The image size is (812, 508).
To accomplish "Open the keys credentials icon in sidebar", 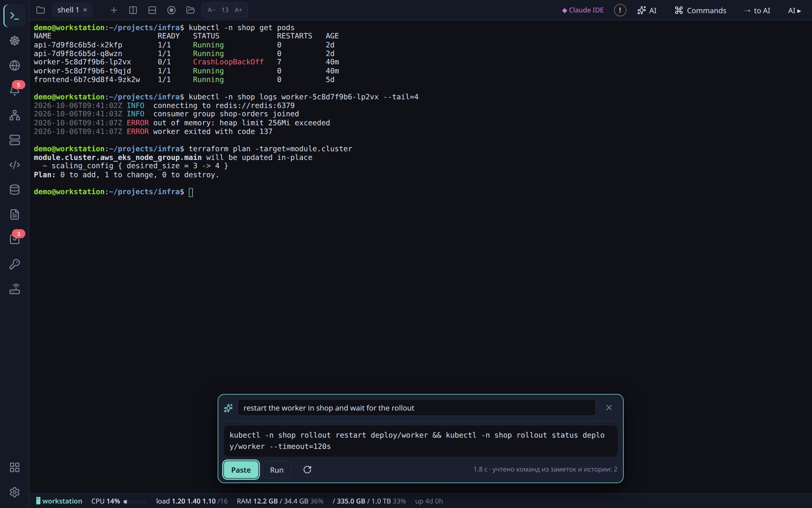I will tap(15, 264).
